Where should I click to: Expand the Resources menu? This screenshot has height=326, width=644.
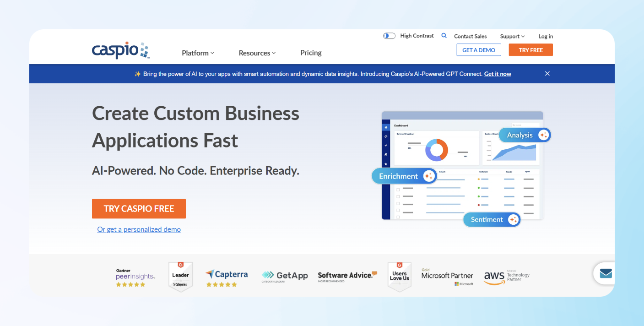coord(257,53)
